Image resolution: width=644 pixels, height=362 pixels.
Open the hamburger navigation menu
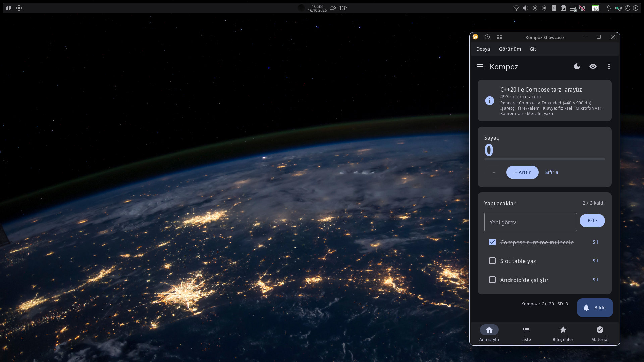click(x=480, y=66)
